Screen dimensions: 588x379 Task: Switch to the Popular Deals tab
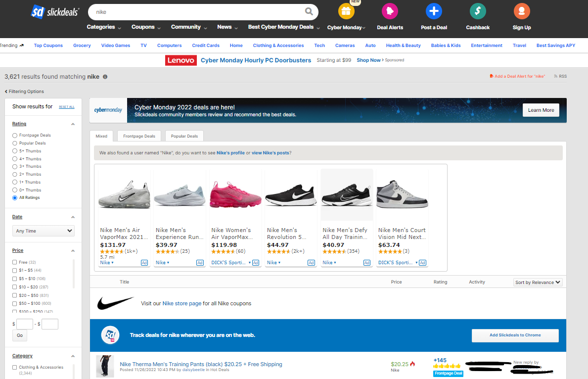tap(184, 136)
